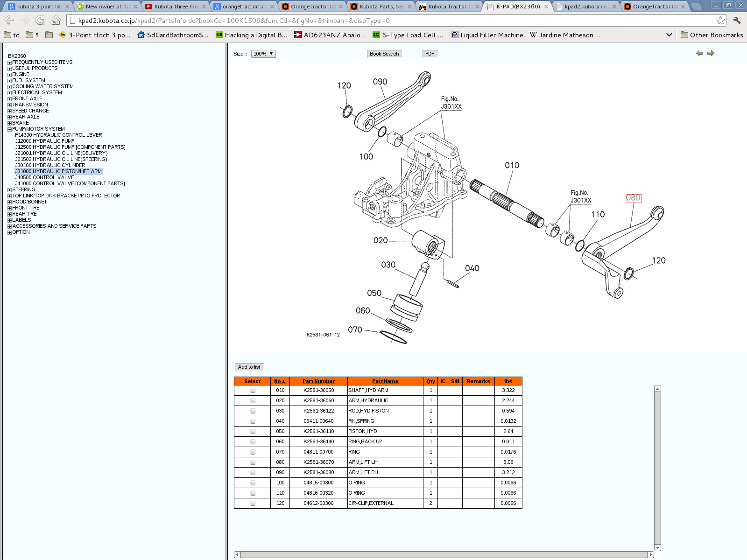Expand the STEERING tree node
The height and width of the screenshot is (560, 747).
click(x=9, y=190)
